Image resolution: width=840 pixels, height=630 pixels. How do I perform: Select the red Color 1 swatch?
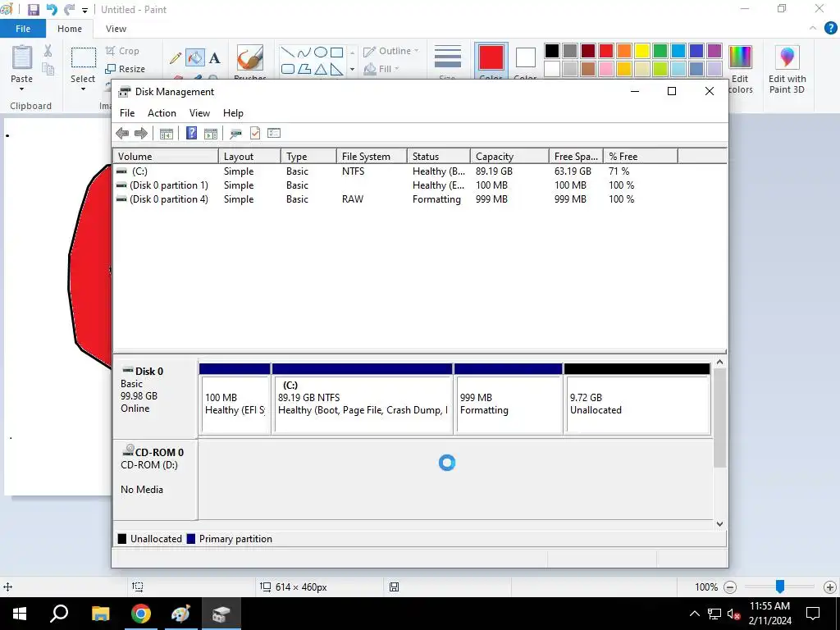491,58
